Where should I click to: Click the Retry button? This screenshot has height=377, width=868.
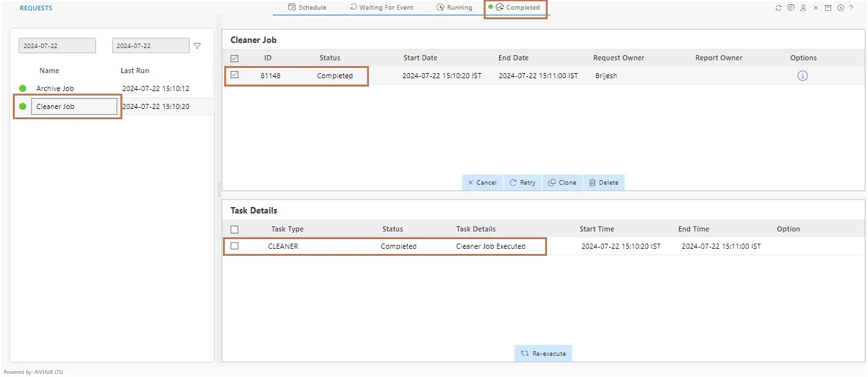(523, 183)
